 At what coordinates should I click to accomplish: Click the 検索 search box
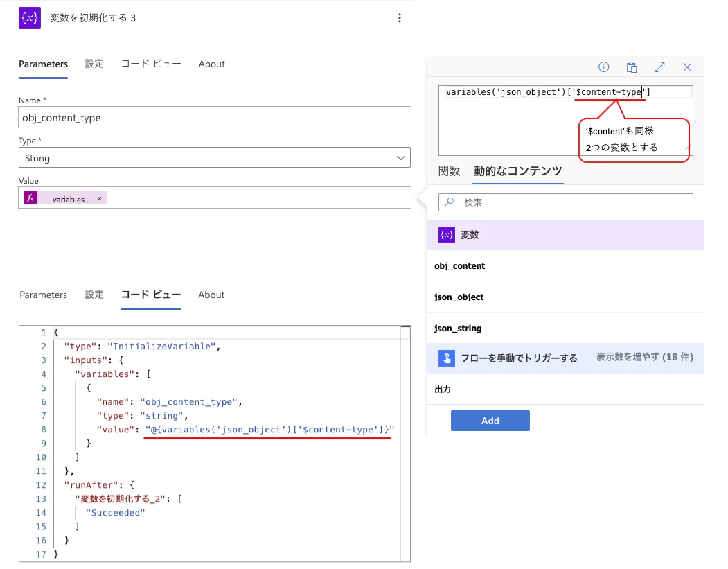(565, 202)
